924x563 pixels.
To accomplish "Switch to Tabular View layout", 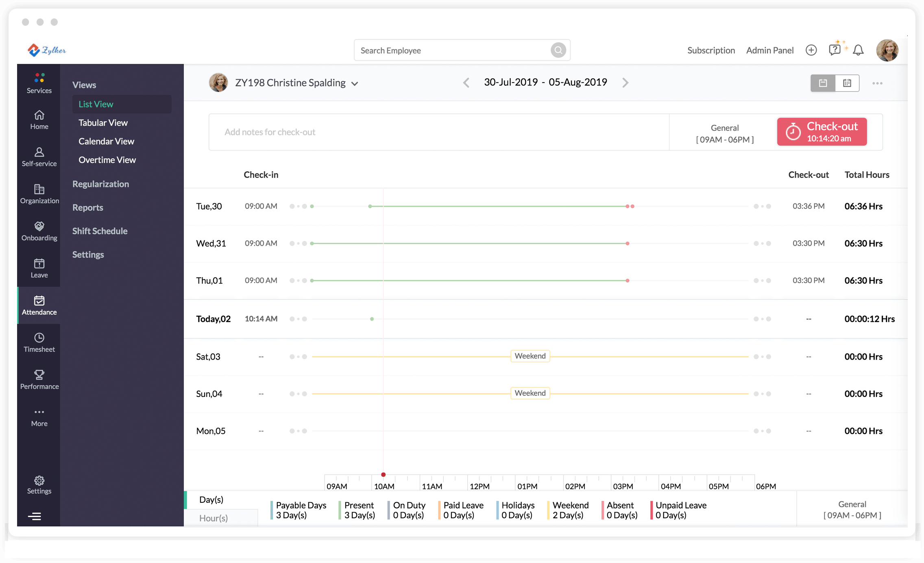I will (103, 123).
